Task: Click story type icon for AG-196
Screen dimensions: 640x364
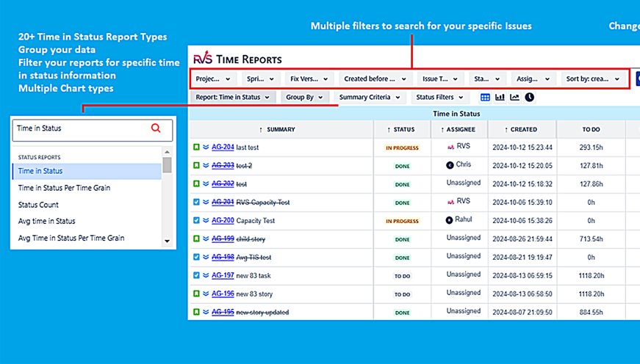Action: [196, 294]
